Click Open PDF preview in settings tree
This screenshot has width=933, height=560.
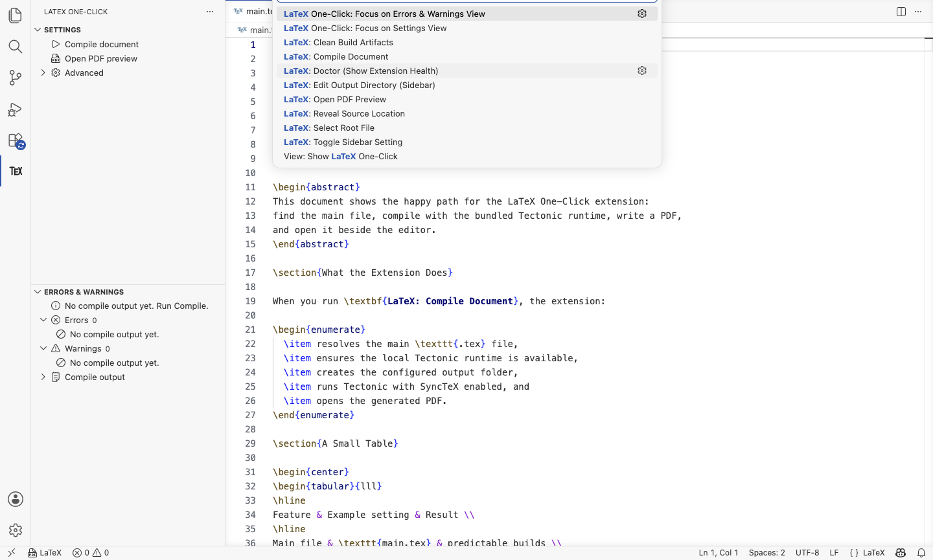coord(101,58)
